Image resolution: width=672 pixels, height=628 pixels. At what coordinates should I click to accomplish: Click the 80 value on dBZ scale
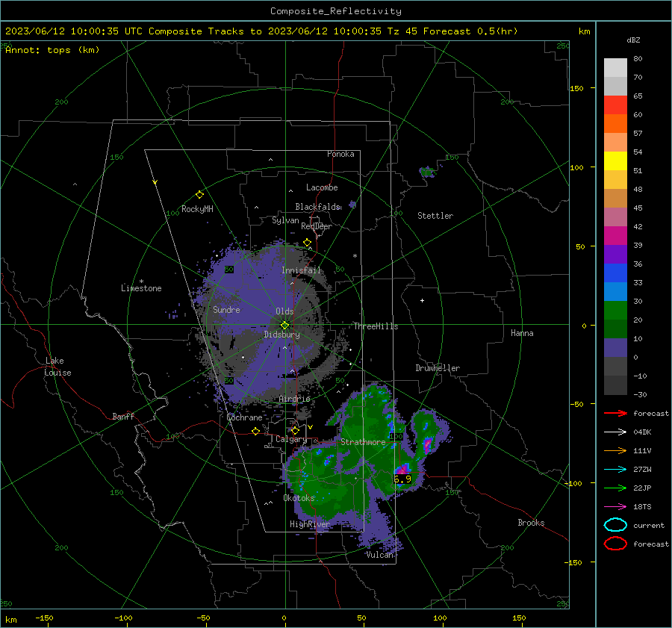point(638,59)
